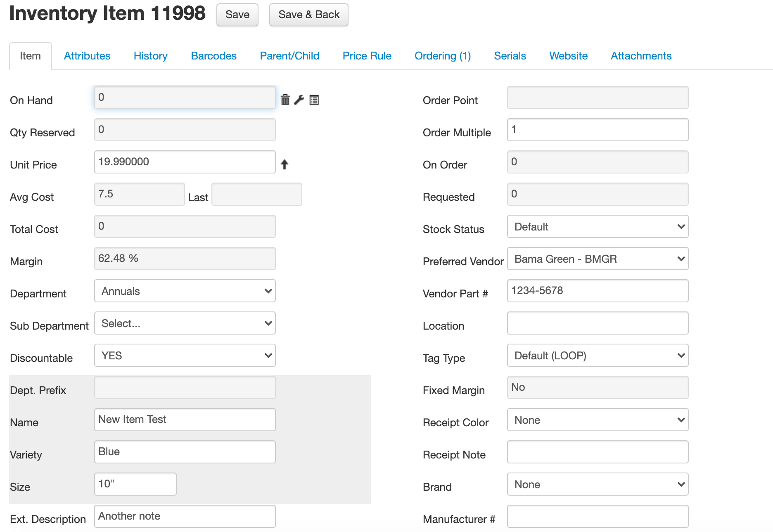
Task: Open the Stock Status dropdown
Action: click(597, 227)
